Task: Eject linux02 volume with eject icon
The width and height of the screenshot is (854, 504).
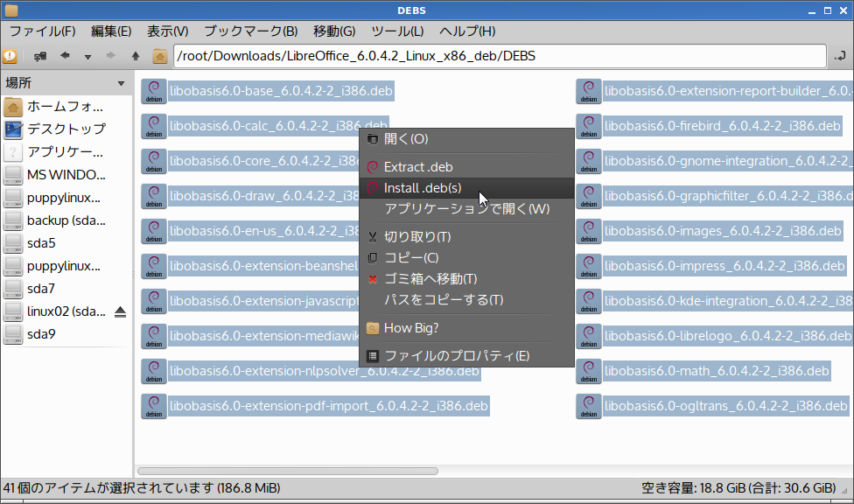Action: [121, 311]
